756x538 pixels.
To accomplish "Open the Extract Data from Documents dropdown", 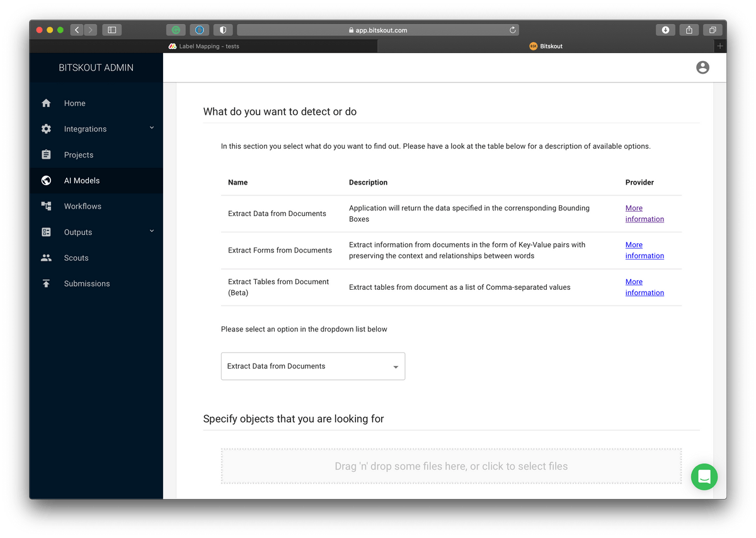I will click(x=313, y=366).
